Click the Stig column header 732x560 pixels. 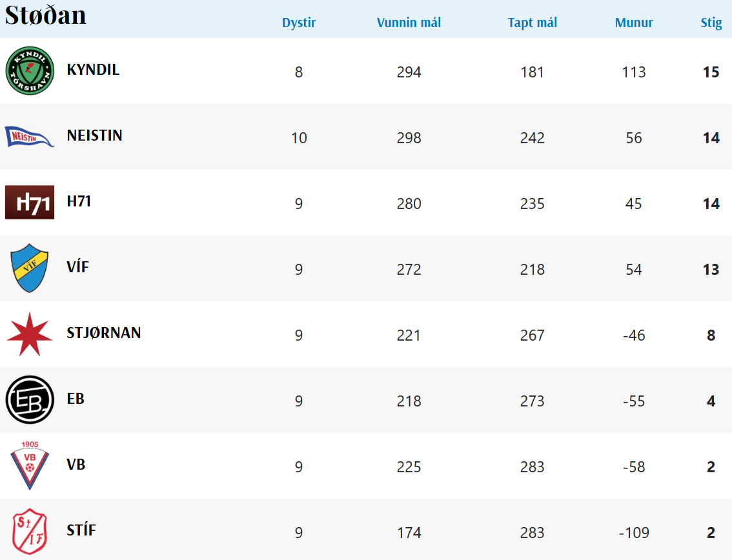pyautogui.click(x=711, y=23)
